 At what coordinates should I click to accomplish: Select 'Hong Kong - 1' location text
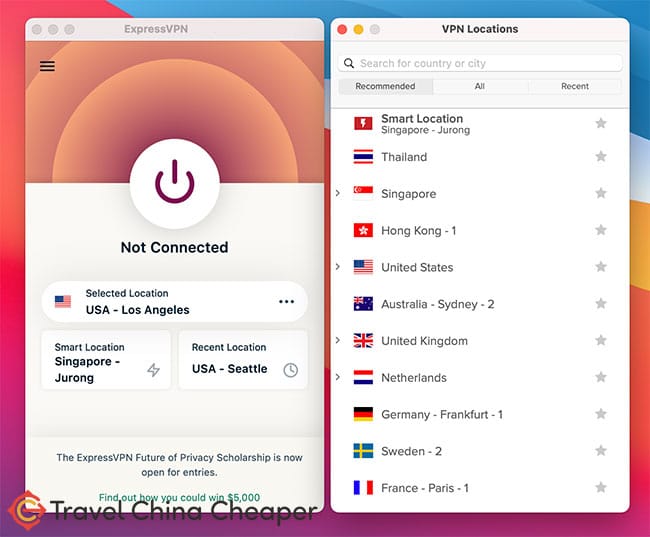419,231
